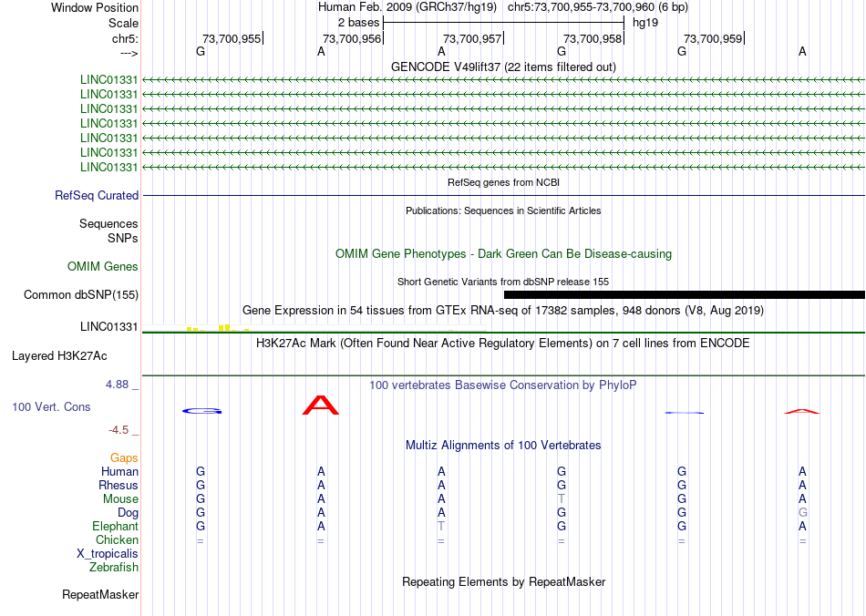This screenshot has height=616, width=866.
Task: Click the Rhesus species label
Action: click(119, 485)
